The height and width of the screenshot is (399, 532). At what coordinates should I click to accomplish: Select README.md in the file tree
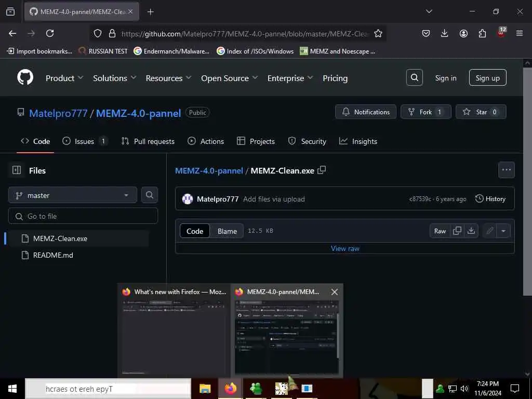[x=53, y=255]
